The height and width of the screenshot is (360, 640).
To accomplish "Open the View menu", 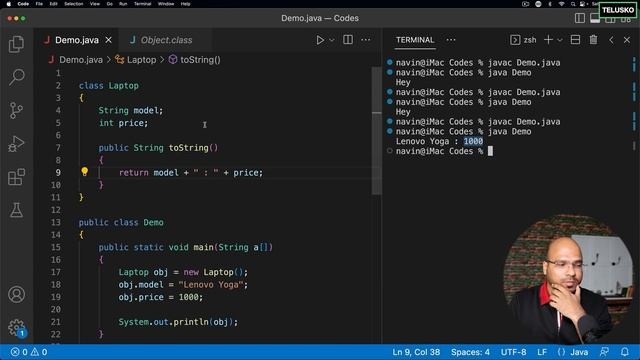I will 95,4.
